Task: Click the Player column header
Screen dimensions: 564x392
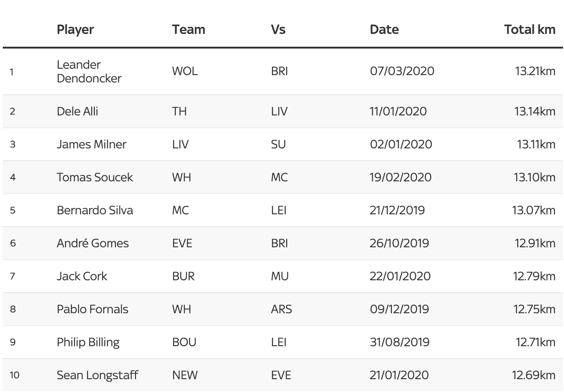Action: (x=76, y=30)
